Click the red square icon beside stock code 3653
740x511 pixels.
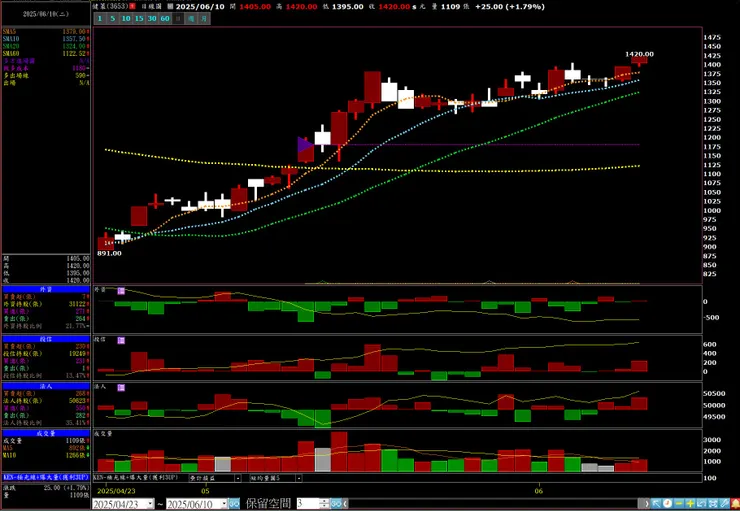133,7
